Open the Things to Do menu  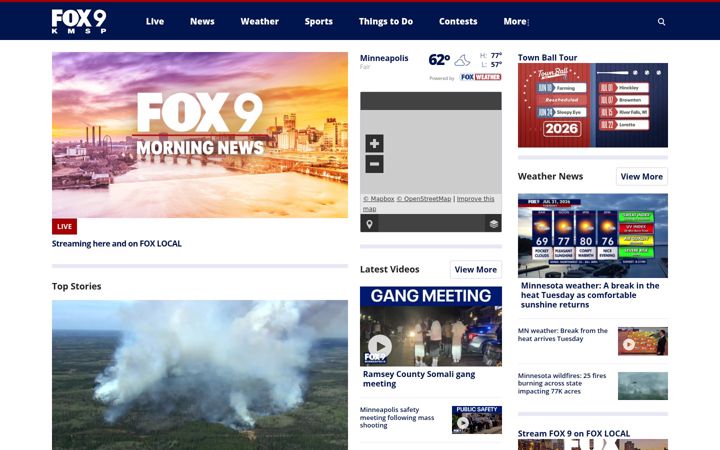pos(386,22)
